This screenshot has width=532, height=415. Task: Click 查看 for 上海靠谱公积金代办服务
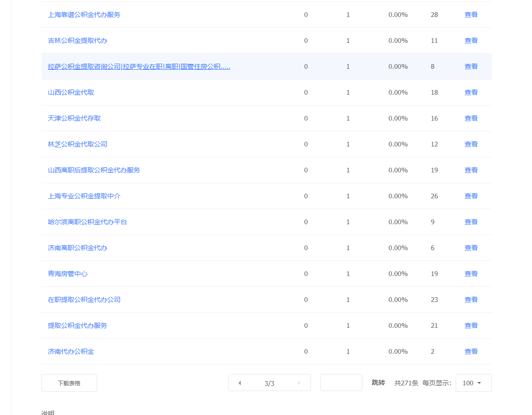tap(471, 15)
